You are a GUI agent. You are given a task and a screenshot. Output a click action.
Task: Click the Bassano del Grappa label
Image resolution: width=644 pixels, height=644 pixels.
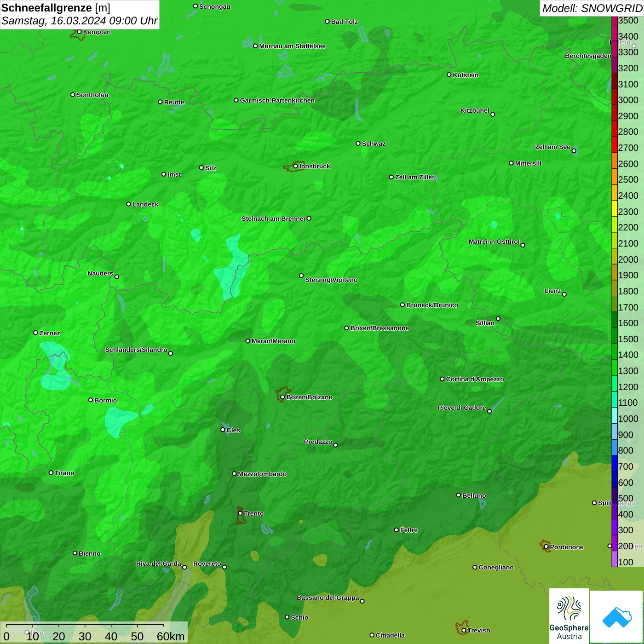pyautogui.click(x=328, y=598)
